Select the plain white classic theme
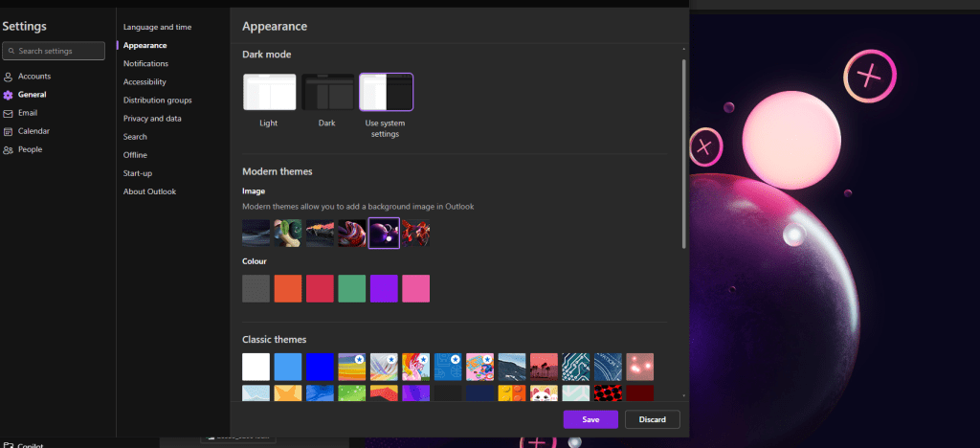The image size is (980, 448). 256,367
